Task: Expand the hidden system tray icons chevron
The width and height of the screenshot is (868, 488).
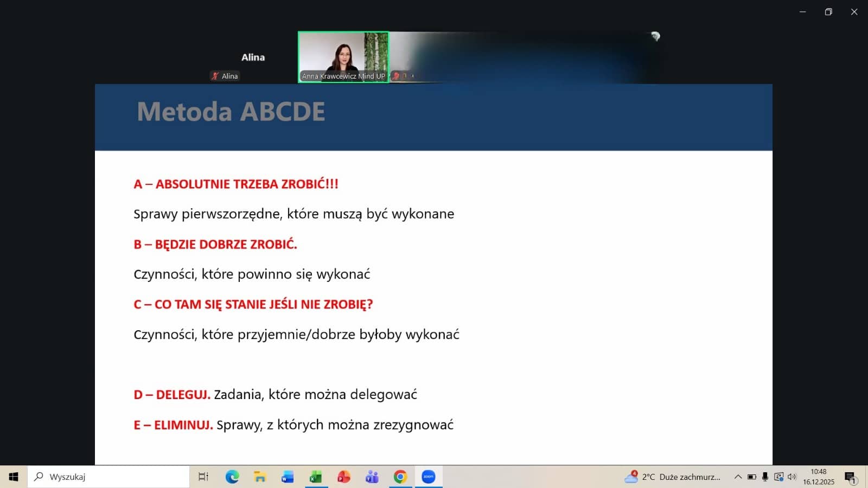Action: pos(738,477)
